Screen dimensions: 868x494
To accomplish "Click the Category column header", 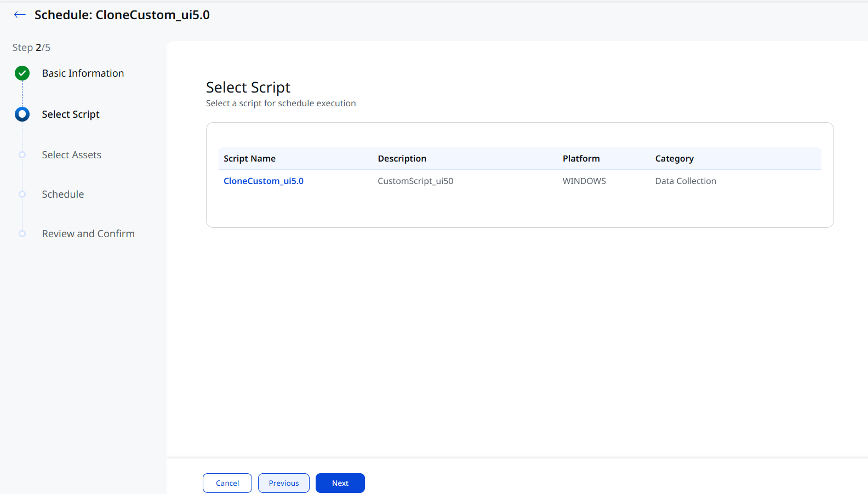I will [675, 159].
